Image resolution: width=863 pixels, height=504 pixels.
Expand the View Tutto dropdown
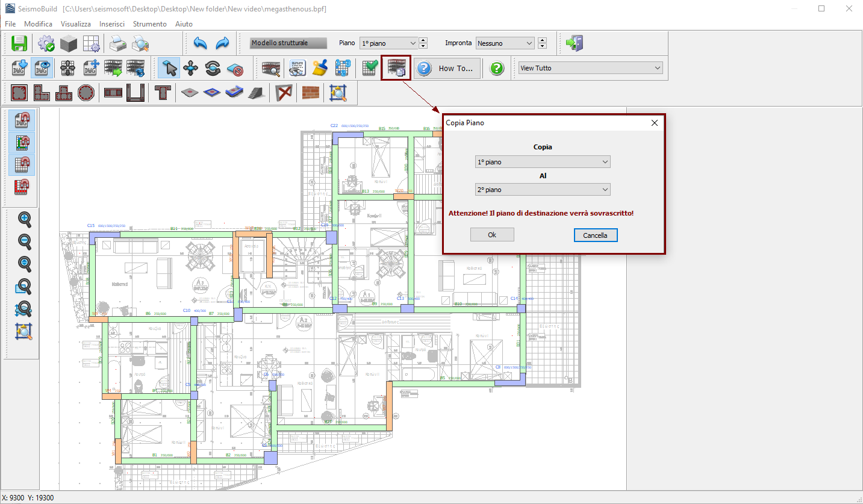pos(590,68)
